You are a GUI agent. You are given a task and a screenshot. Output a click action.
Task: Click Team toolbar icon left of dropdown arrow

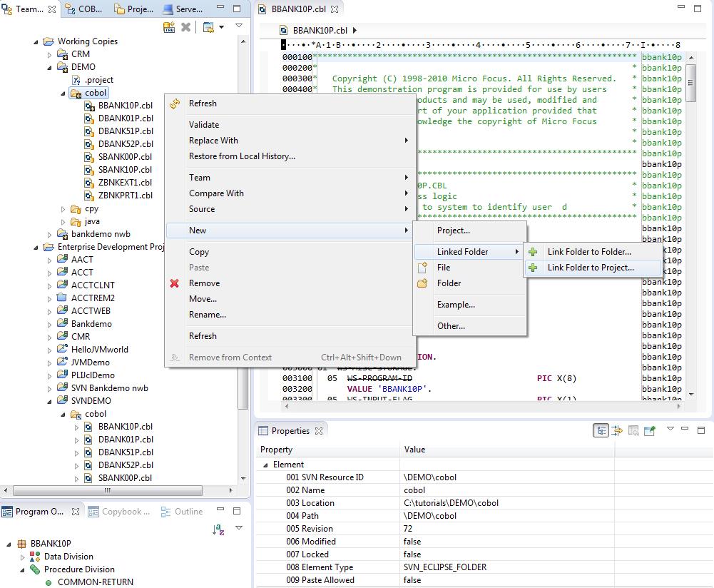click(208, 27)
